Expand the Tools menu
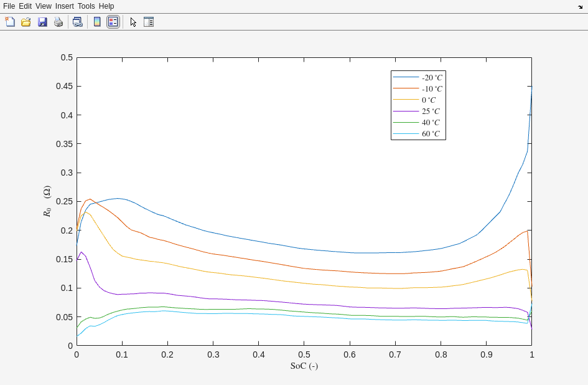The width and height of the screenshot is (588, 385). click(86, 6)
